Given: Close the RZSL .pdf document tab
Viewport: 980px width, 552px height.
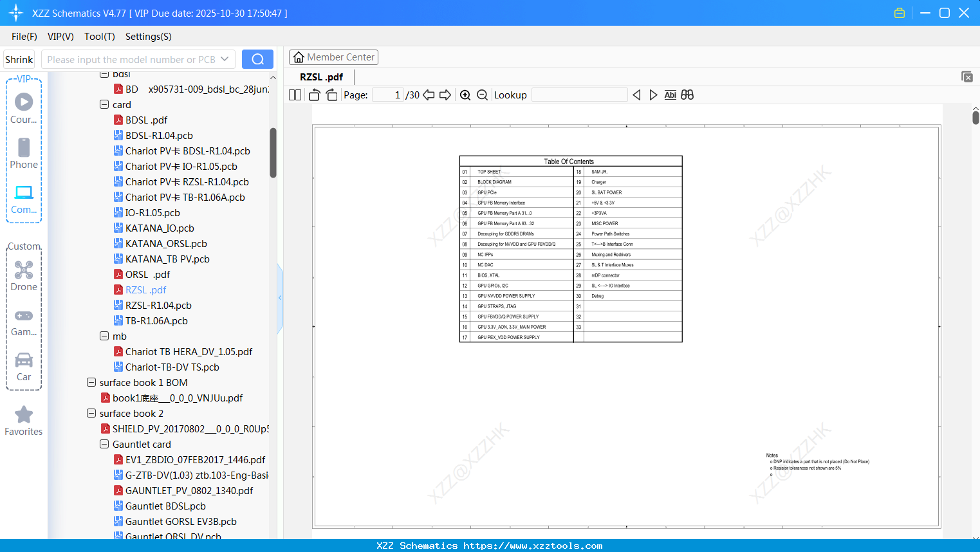Looking at the screenshot, I should [967, 77].
